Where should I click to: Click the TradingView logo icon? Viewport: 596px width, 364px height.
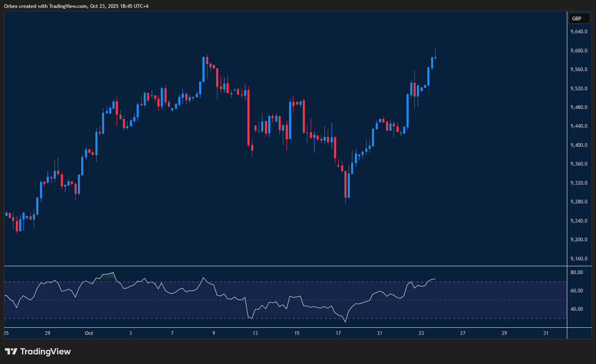[11, 352]
